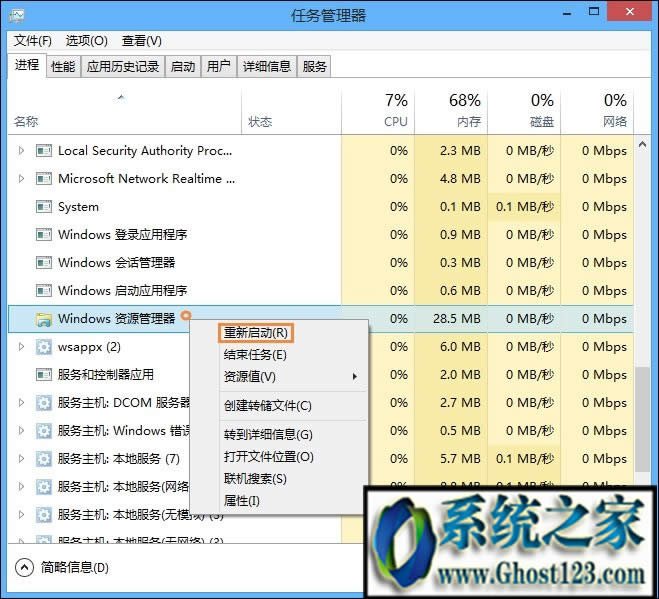659x599 pixels.
Task: Open the 文件(F) menu
Action: [33, 41]
